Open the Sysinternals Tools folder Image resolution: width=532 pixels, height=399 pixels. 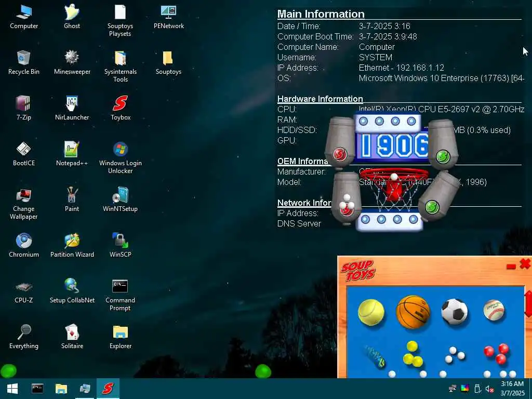121,66
